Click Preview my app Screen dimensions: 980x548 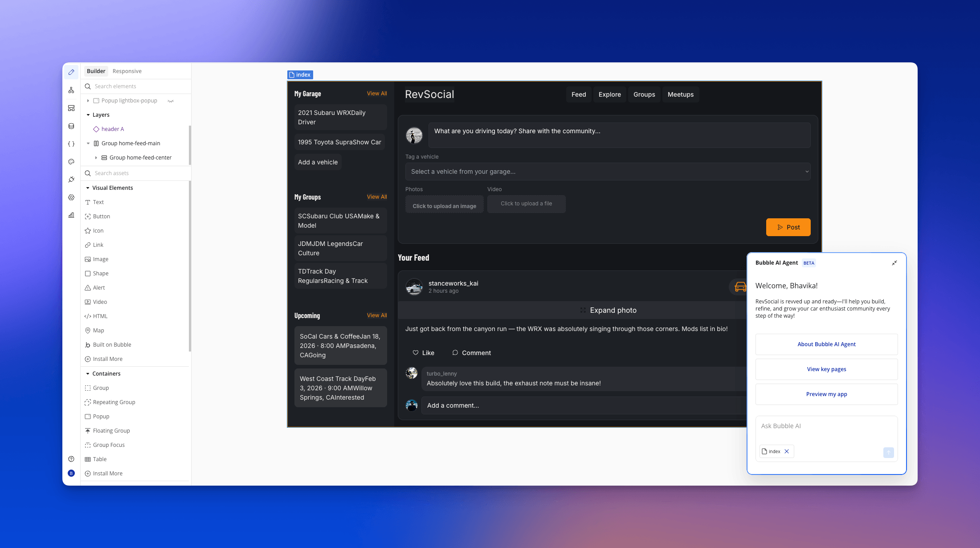click(826, 394)
